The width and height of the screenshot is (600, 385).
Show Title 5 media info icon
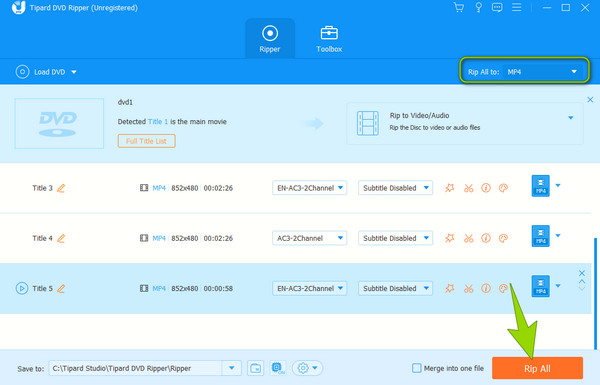tap(486, 288)
